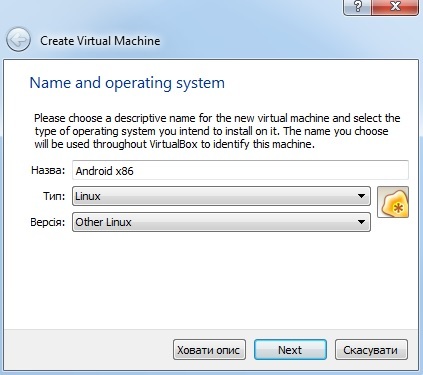Go back with the round arrow button
This screenshot has height=375, width=423.
point(18,40)
